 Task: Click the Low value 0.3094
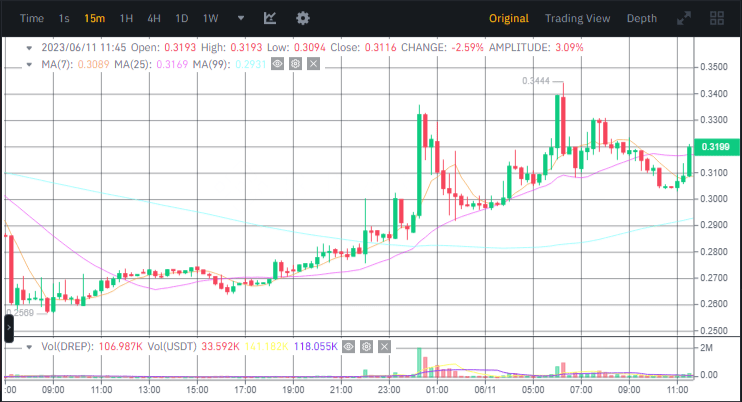tap(309, 47)
